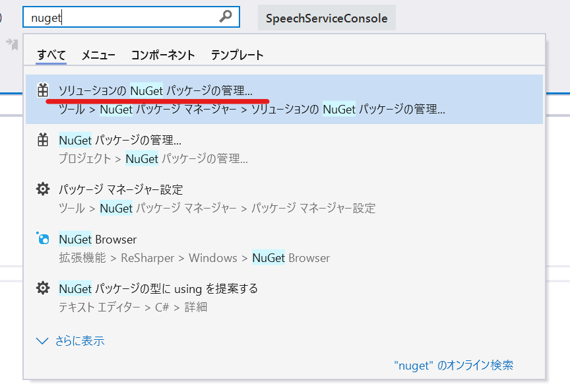This screenshot has height=392, width=570.
Task: Open project-level NuGet パッケージの管理 result
Action: pos(284,149)
